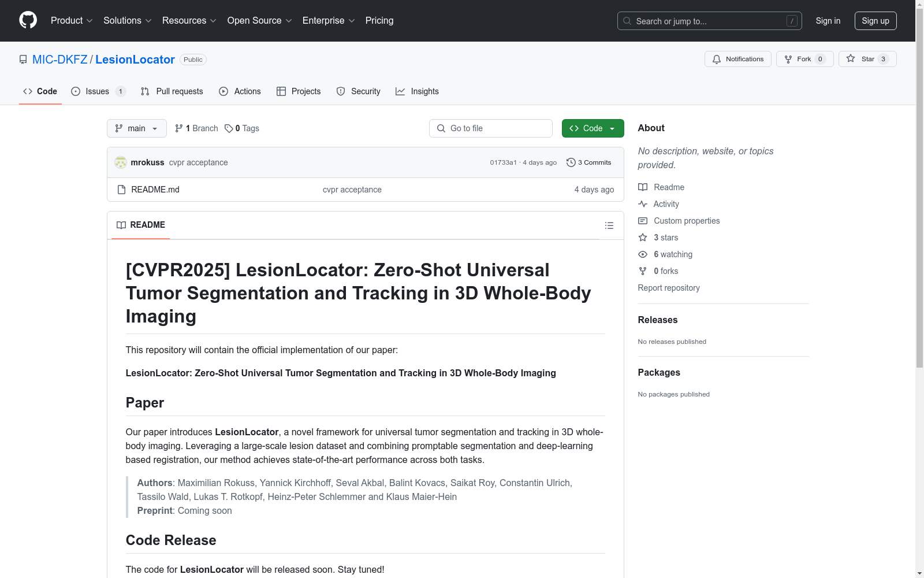Select the Code tab

(x=40, y=91)
